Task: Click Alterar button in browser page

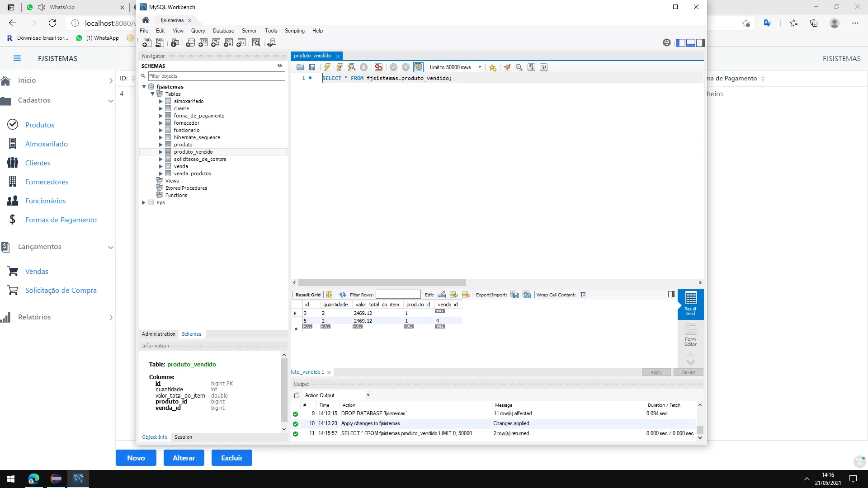Action: pyautogui.click(x=184, y=458)
